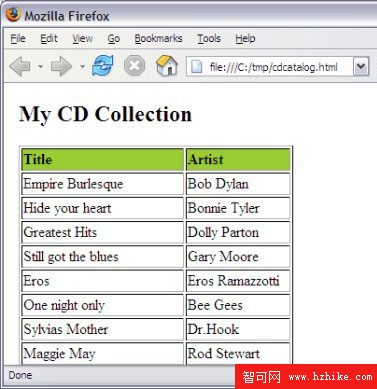Image resolution: width=377 pixels, height=389 pixels.
Task: Click the Stop loading icon
Action: tap(134, 66)
